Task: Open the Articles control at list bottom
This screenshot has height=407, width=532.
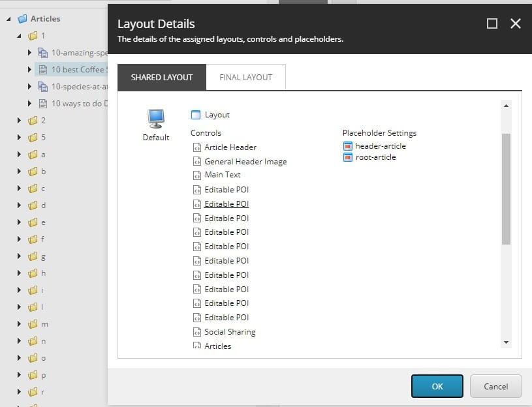Action: coord(218,346)
